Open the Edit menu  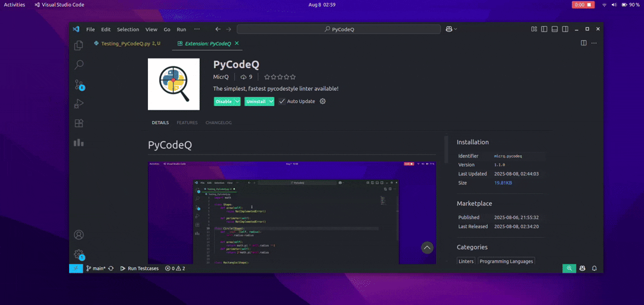[x=106, y=29]
